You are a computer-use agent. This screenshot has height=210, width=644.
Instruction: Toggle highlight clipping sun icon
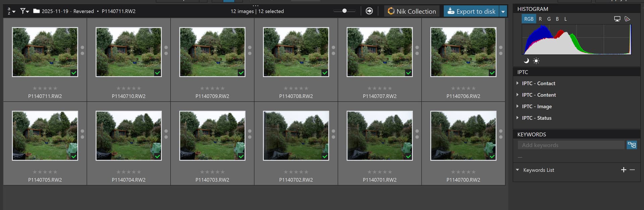click(536, 61)
